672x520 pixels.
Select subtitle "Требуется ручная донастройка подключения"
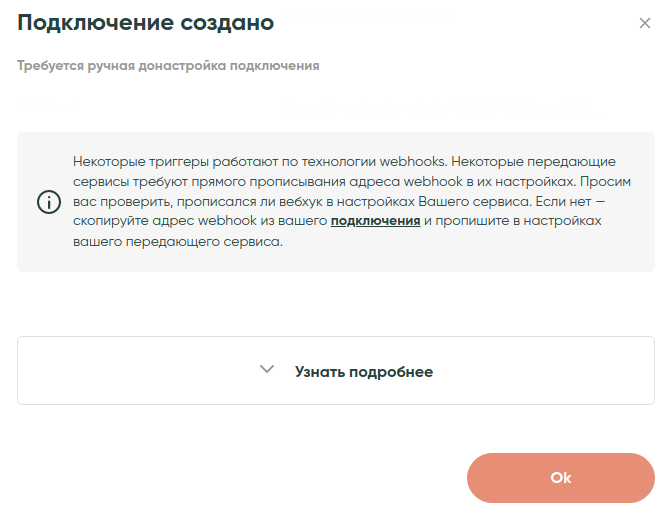tap(168, 66)
